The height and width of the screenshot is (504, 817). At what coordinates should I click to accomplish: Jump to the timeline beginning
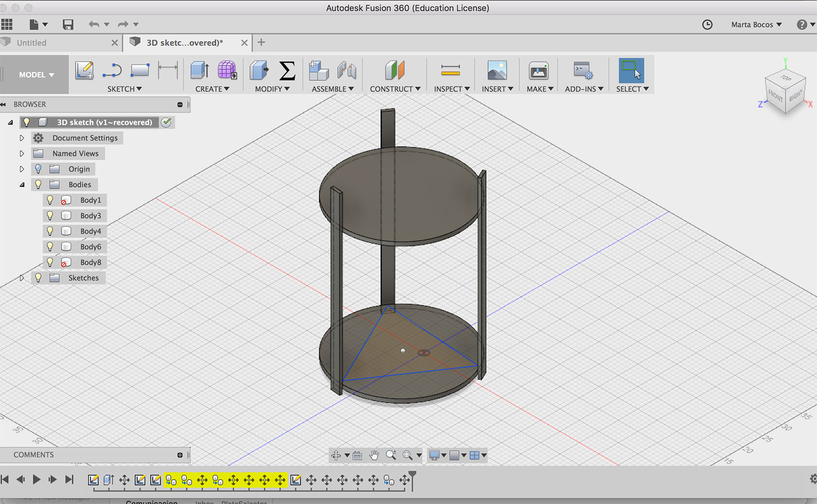[x=5, y=479]
